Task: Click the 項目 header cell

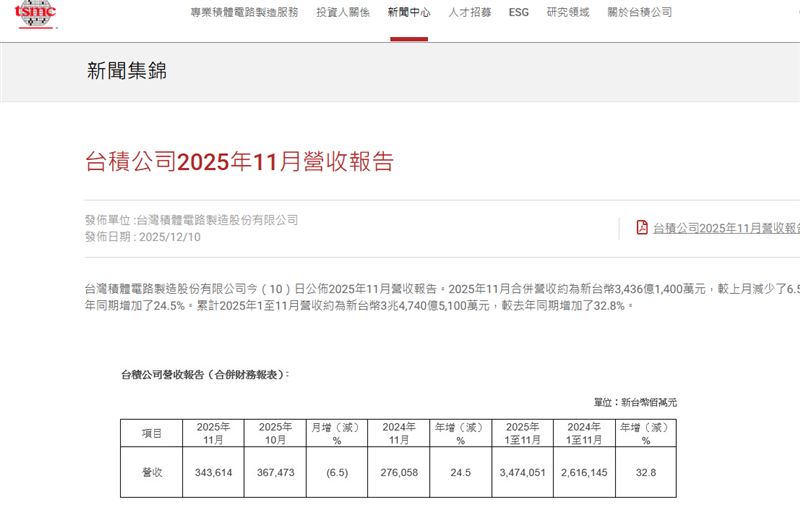Action: 152,433
